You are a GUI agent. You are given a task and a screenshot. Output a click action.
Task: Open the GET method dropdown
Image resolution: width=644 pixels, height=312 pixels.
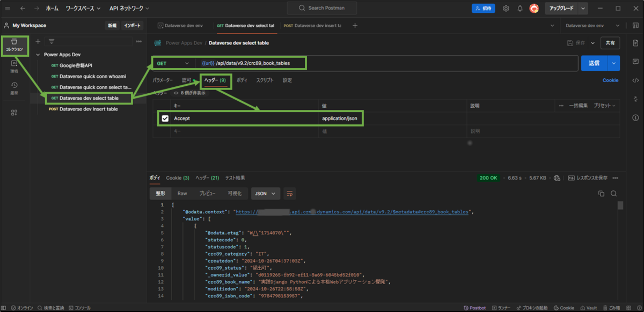(x=172, y=63)
